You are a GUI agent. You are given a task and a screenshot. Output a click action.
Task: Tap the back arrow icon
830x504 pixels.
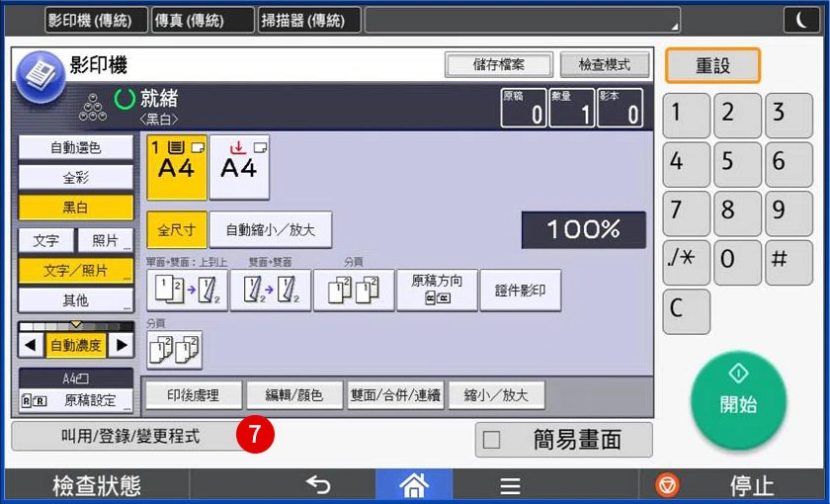pyautogui.click(x=318, y=485)
